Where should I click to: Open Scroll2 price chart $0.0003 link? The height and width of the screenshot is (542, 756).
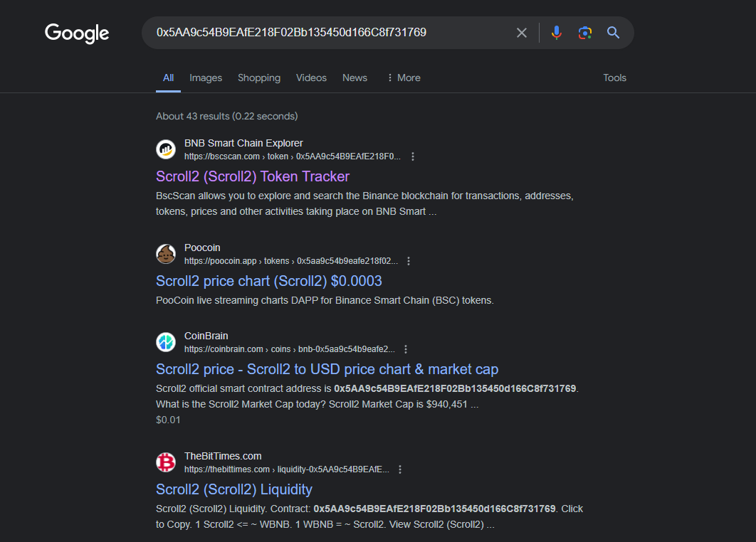(269, 281)
